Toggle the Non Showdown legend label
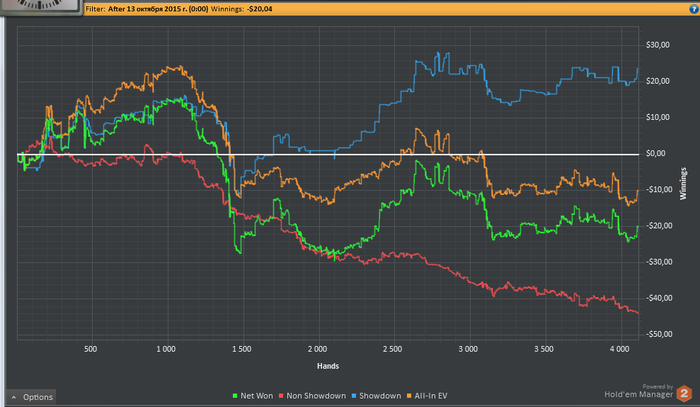The image size is (700, 407). (x=316, y=396)
